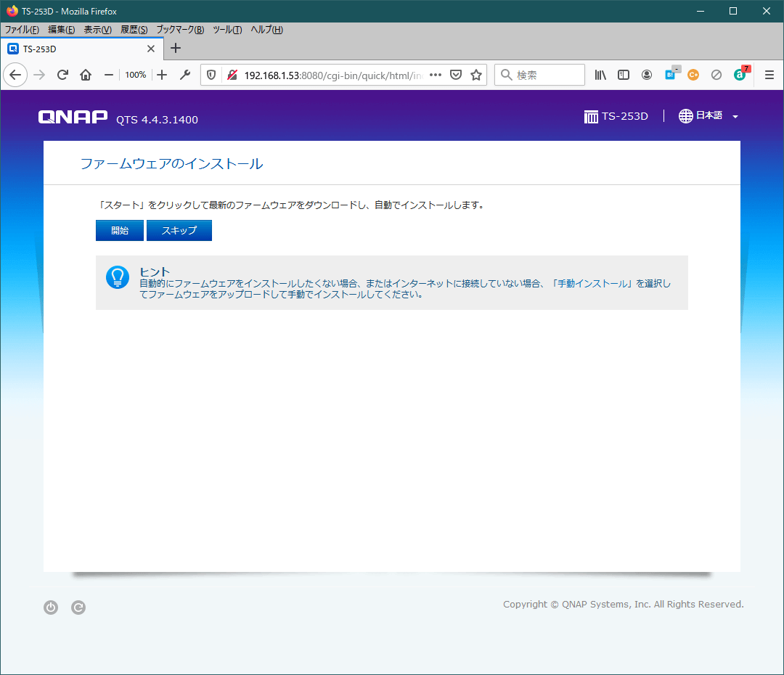
Task: Go back with Firefox back arrow
Action: point(15,75)
